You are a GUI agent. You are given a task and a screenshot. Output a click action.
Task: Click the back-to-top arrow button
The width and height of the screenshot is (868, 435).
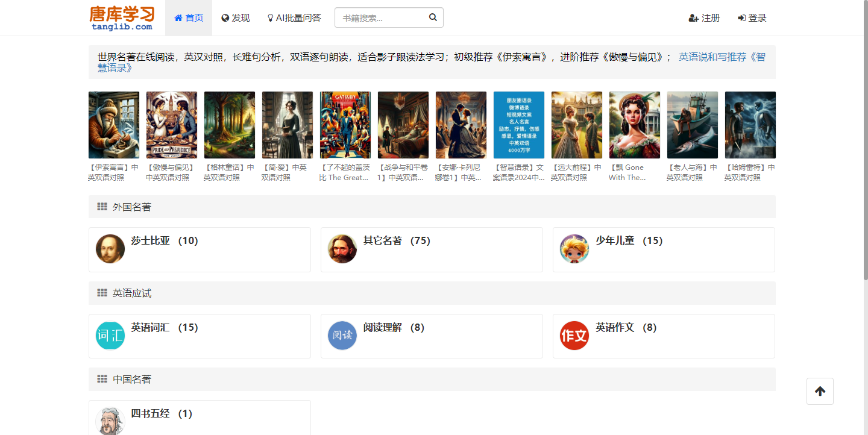(x=820, y=391)
